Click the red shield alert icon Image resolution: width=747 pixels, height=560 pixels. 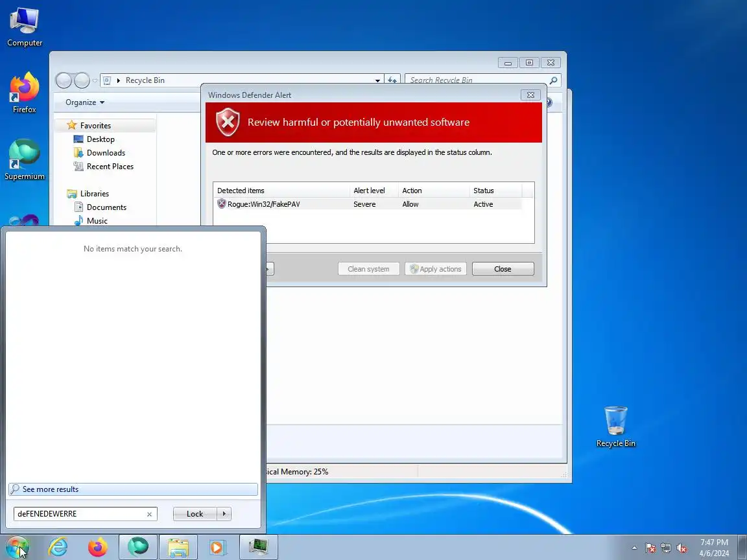click(x=228, y=122)
